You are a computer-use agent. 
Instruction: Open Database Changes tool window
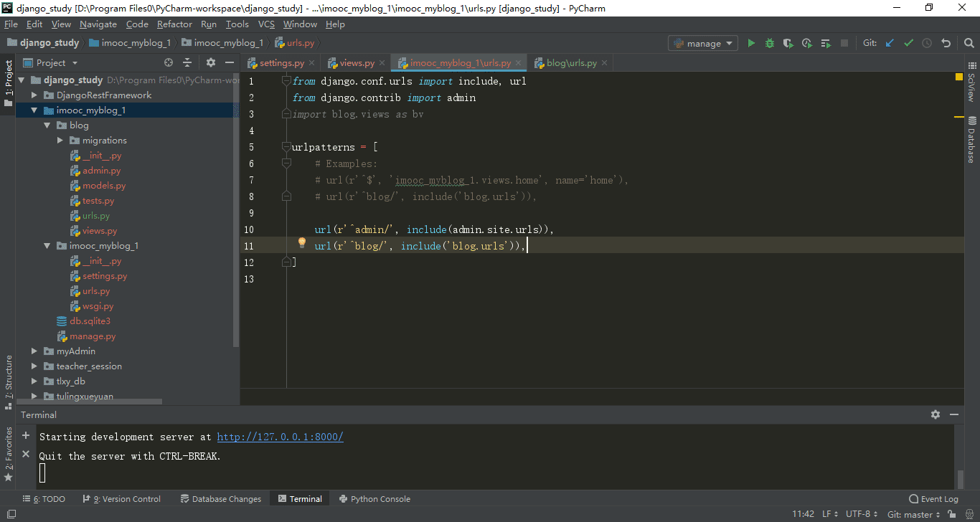pos(221,499)
